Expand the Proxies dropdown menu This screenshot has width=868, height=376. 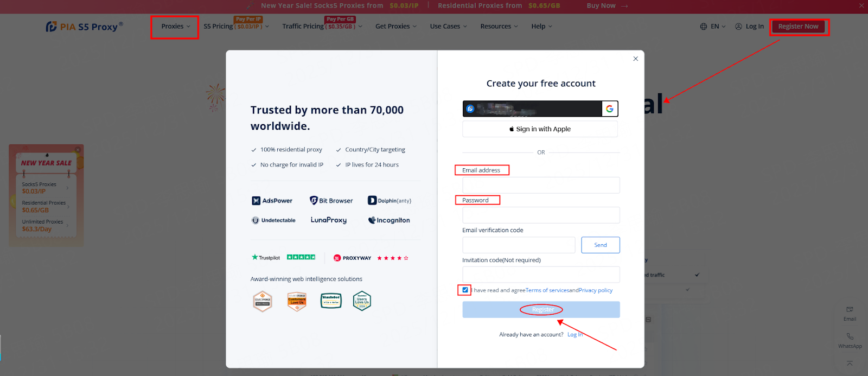click(175, 27)
